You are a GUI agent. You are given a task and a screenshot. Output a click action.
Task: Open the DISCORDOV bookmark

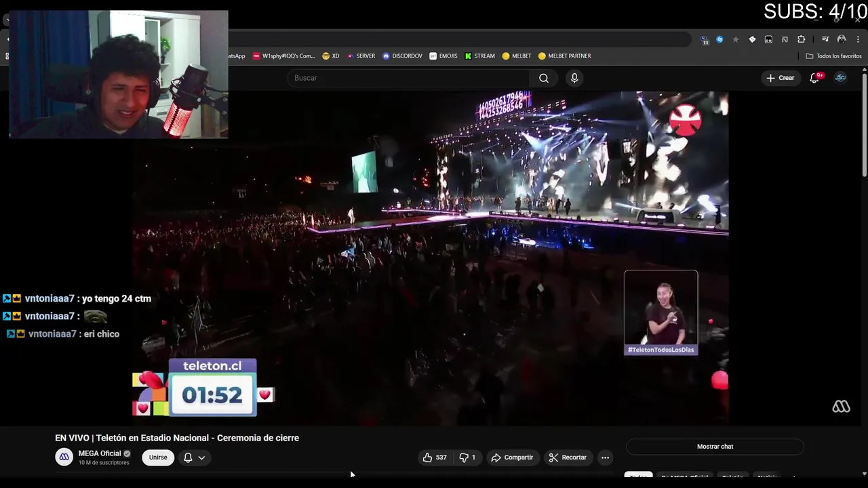[402, 56]
